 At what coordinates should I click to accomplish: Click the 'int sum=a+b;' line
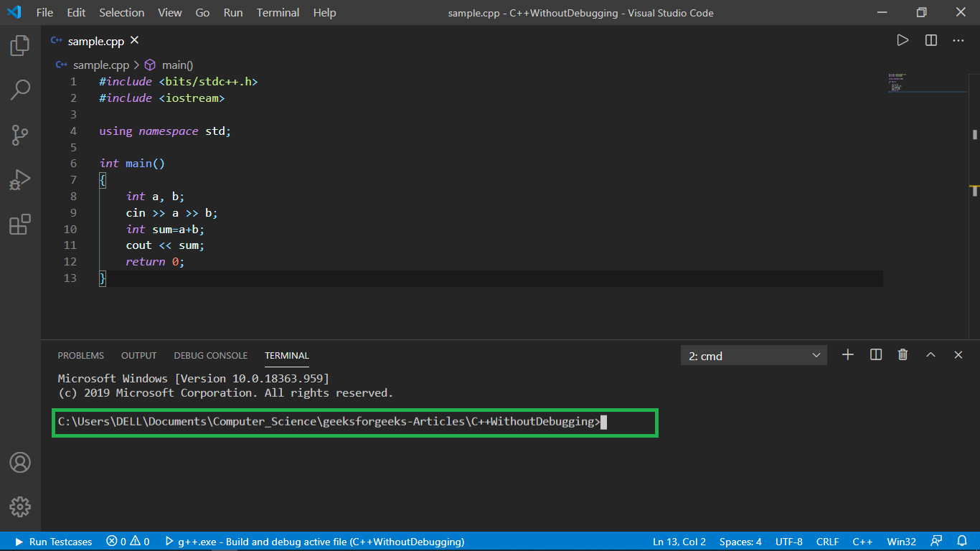pos(165,230)
